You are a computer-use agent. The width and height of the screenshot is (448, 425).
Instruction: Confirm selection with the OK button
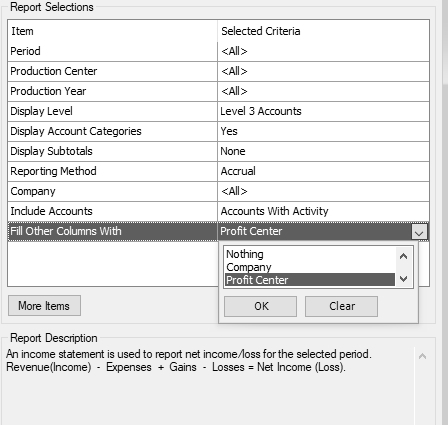point(260,306)
